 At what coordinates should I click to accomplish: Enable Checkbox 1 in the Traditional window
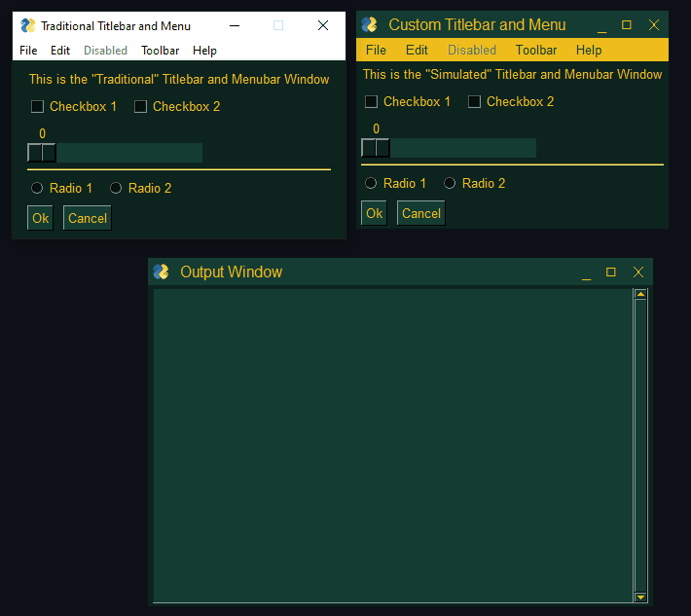pyautogui.click(x=38, y=107)
